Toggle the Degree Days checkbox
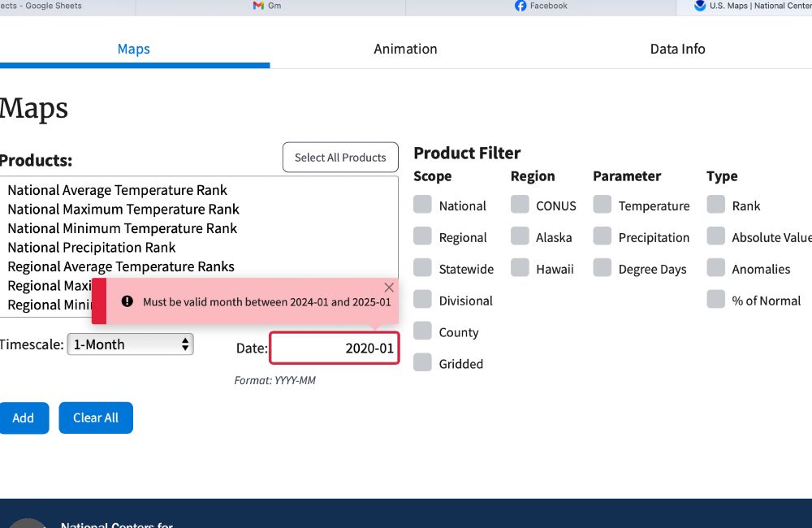The image size is (812, 528). [603, 268]
